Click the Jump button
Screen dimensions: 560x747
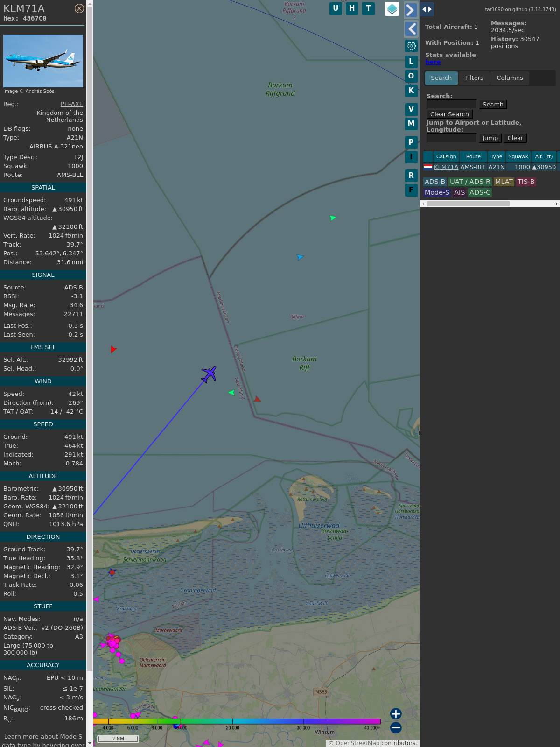pos(490,138)
